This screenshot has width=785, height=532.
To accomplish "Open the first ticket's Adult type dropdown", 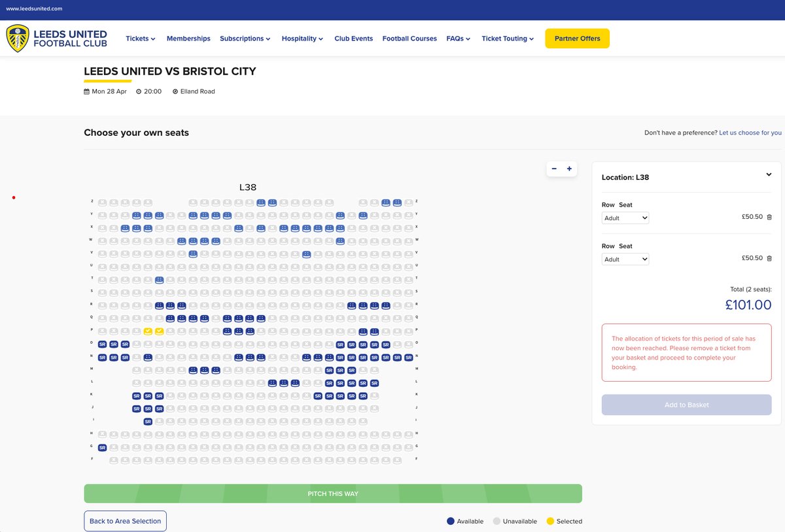I will click(x=625, y=218).
